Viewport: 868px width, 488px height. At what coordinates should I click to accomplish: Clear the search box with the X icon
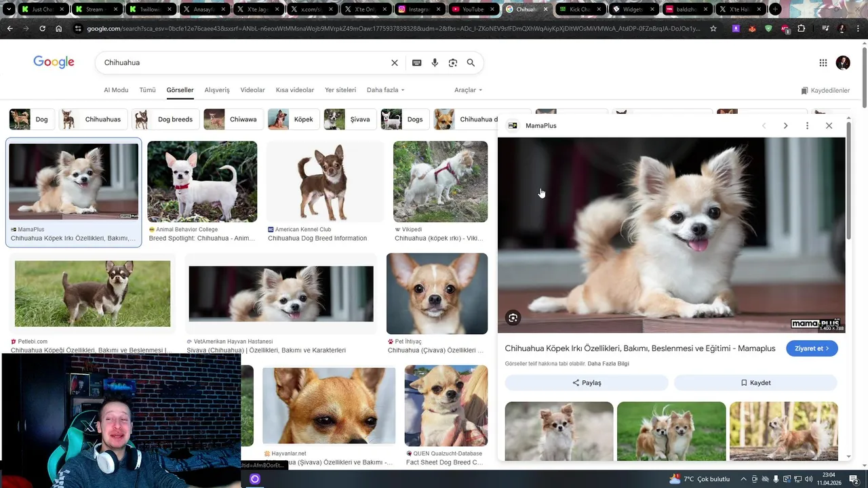pyautogui.click(x=395, y=62)
